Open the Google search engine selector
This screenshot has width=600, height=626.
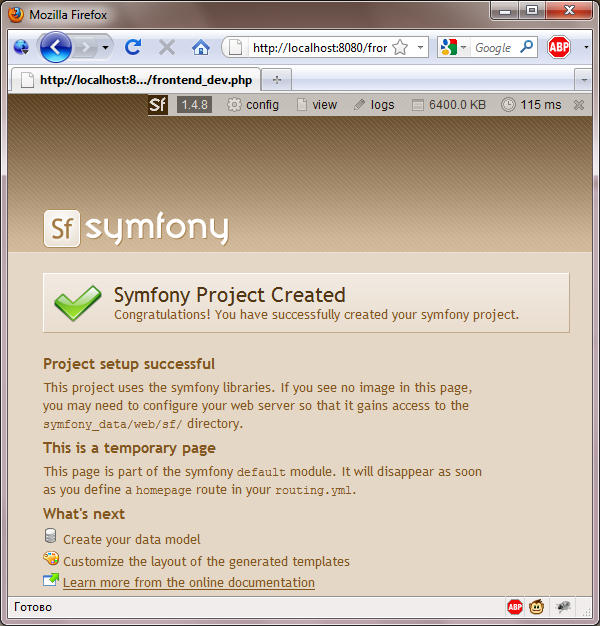coord(453,48)
